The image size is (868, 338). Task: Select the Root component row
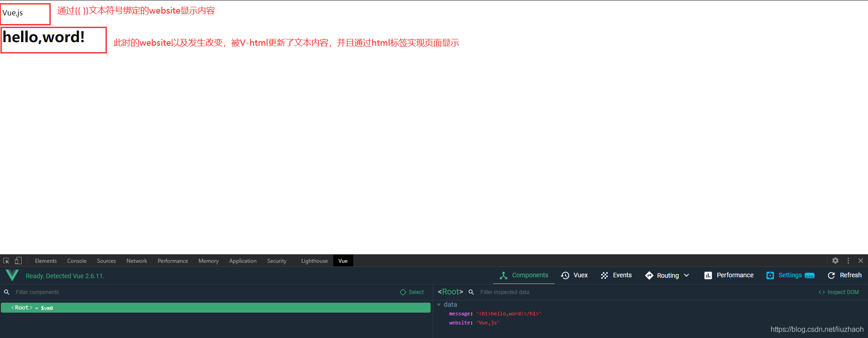216,308
